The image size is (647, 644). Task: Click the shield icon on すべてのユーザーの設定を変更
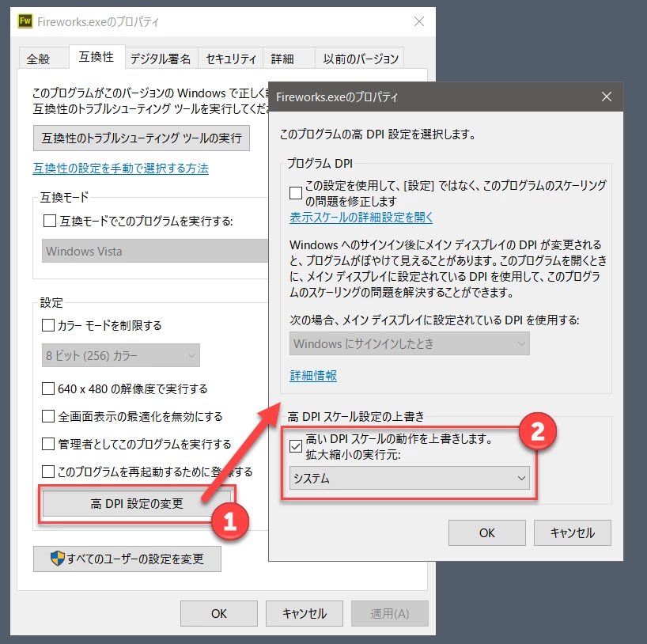coord(58,559)
